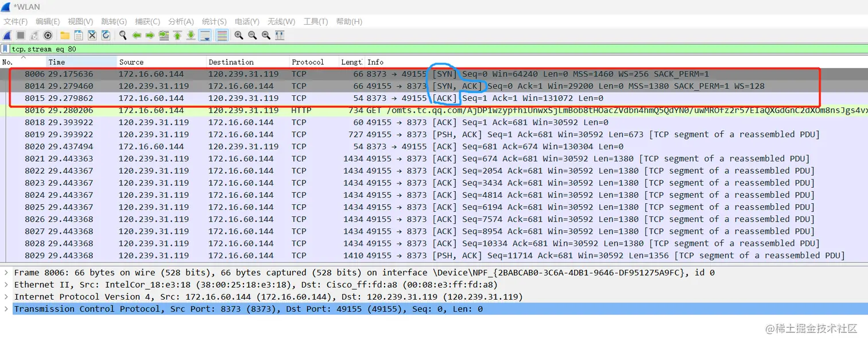
Task: Toggle packet colorization rules
Action: (222, 36)
